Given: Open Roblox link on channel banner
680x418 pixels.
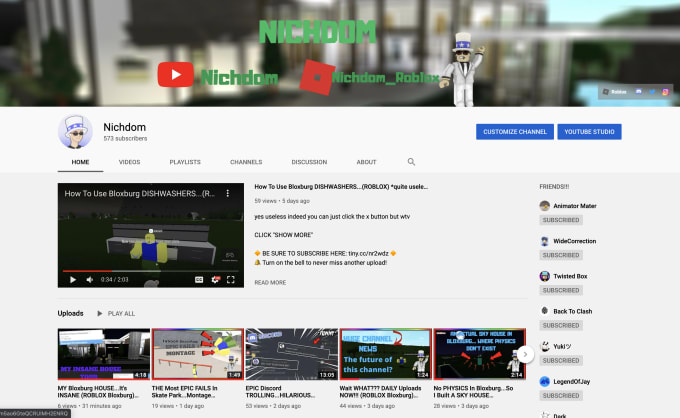Looking at the screenshot, I should [615, 91].
